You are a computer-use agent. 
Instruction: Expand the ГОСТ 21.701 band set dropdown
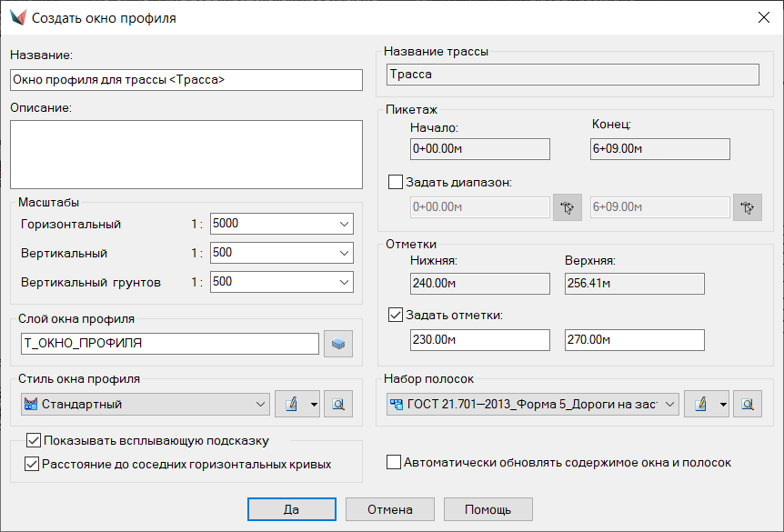(x=669, y=405)
